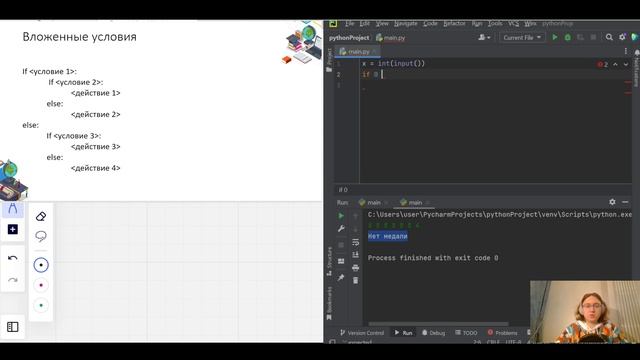Open the Problems tool window tab

502,333
